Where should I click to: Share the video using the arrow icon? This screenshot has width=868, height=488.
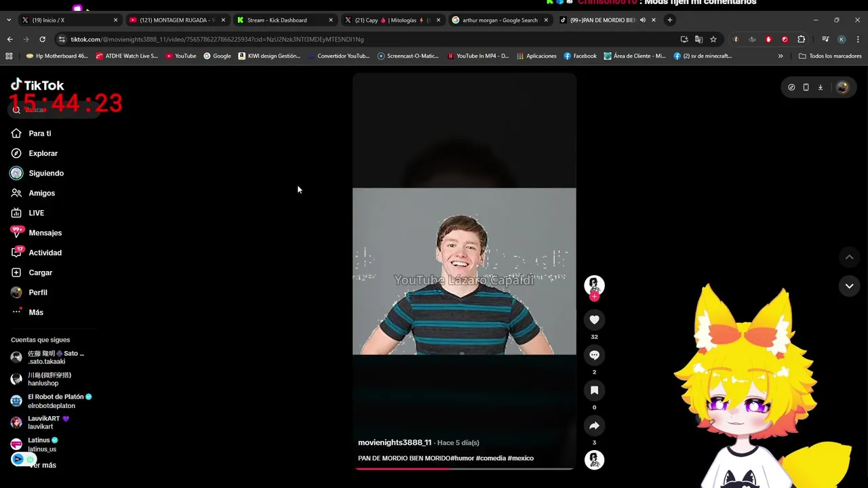point(594,426)
